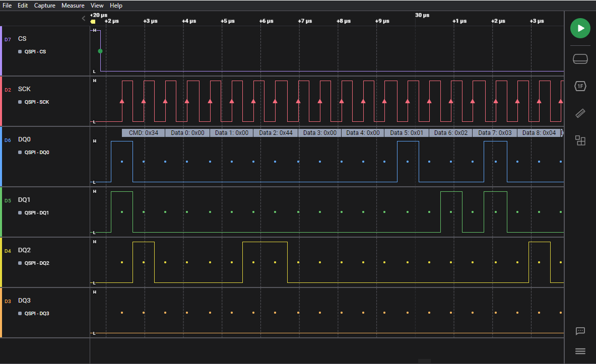Click the yellow DQ2 channel color bar
The width and height of the screenshot is (596, 364).
coord(1,262)
